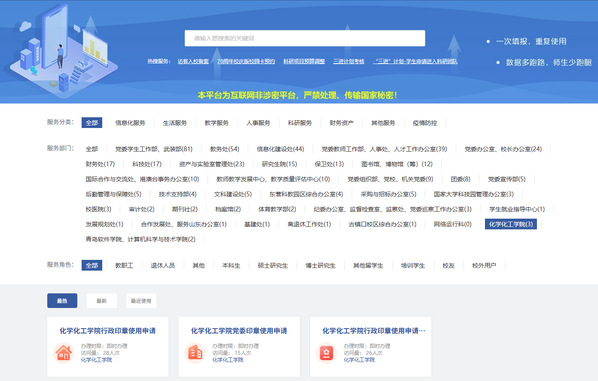Open the red badge icon on the third card
598x381 pixels.
(326, 353)
